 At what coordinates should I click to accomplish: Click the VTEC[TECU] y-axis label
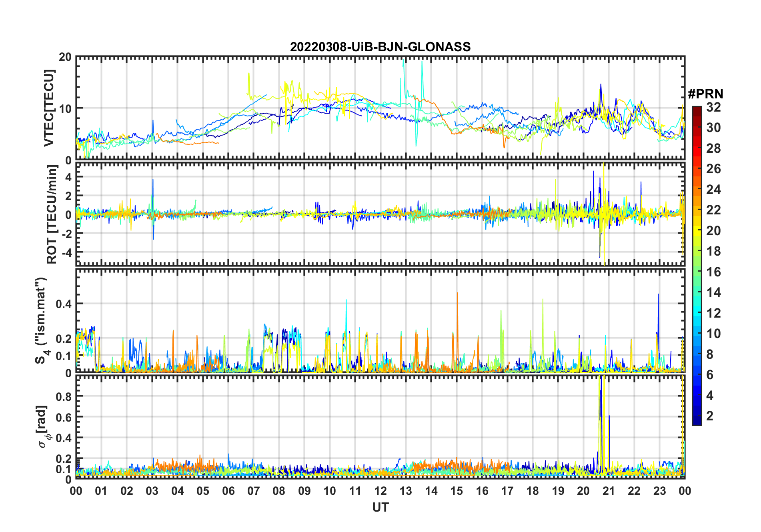[x=48, y=108]
